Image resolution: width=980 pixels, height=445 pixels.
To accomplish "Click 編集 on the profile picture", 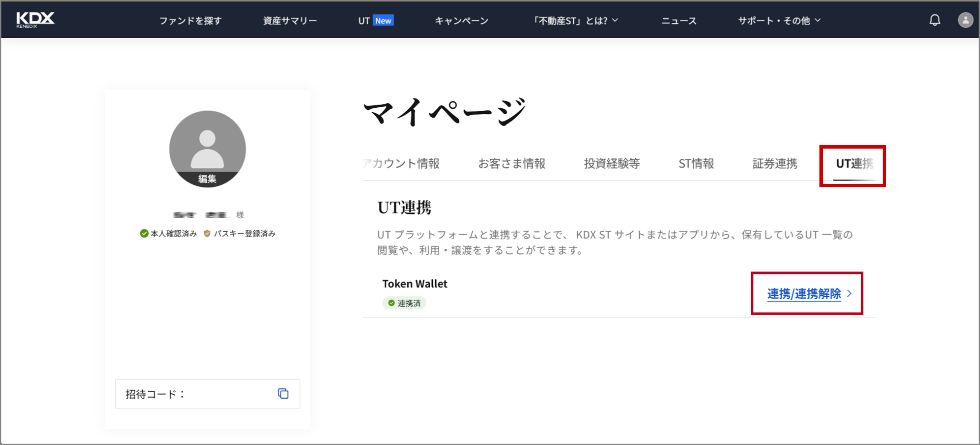I will pyautogui.click(x=207, y=179).
